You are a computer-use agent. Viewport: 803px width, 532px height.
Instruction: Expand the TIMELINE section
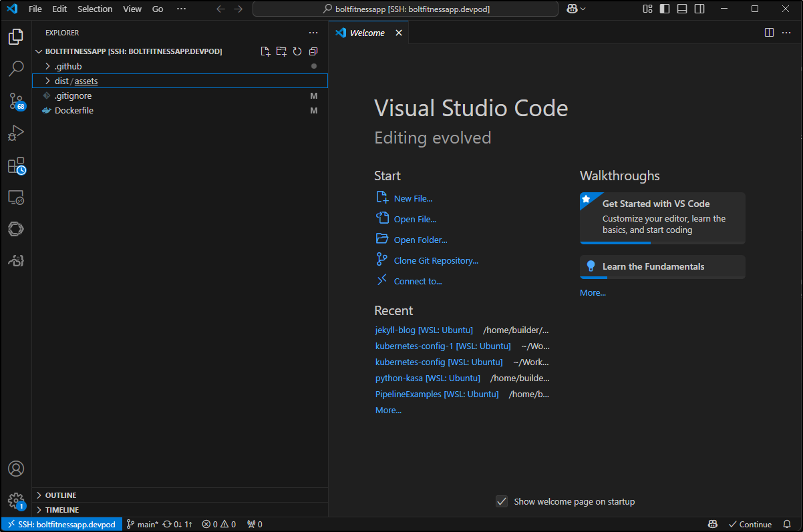(x=180, y=510)
